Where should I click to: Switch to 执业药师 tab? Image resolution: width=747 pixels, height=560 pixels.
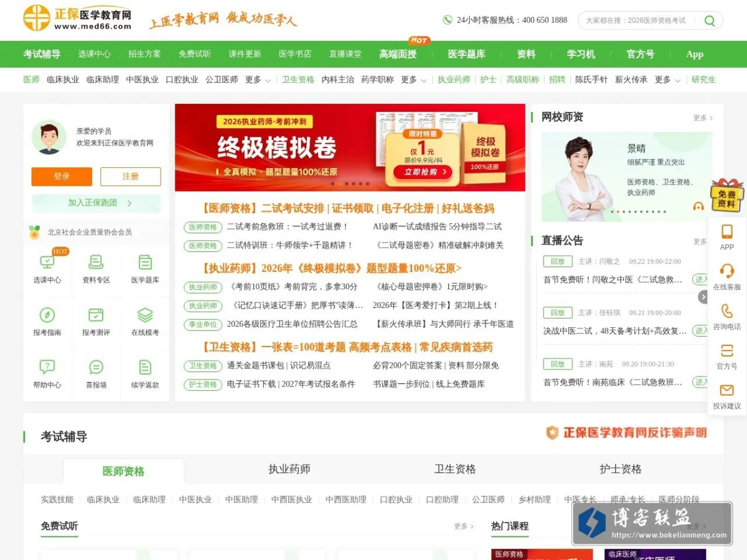(x=289, y=469)
